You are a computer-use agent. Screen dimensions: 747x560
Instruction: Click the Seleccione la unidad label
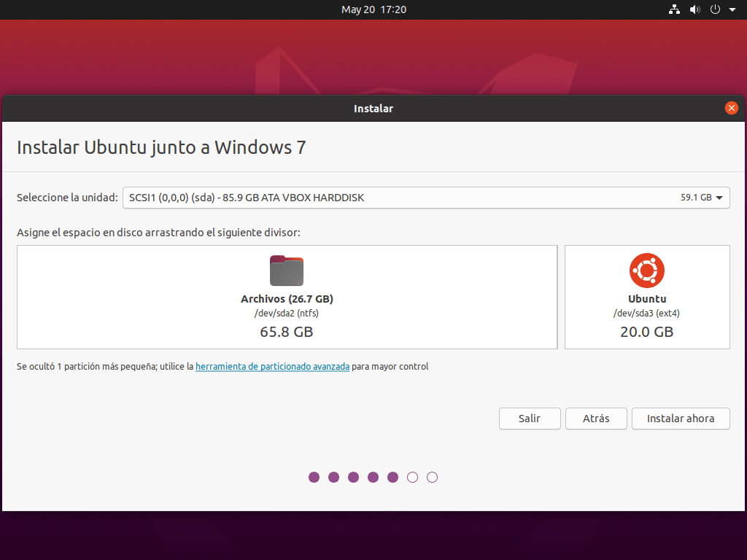click(x=67, y=198)
